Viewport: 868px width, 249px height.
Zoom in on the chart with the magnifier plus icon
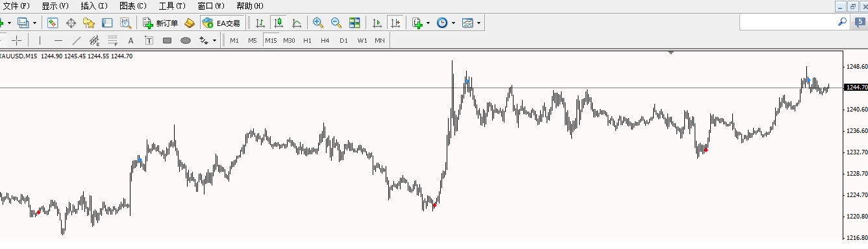318,23
